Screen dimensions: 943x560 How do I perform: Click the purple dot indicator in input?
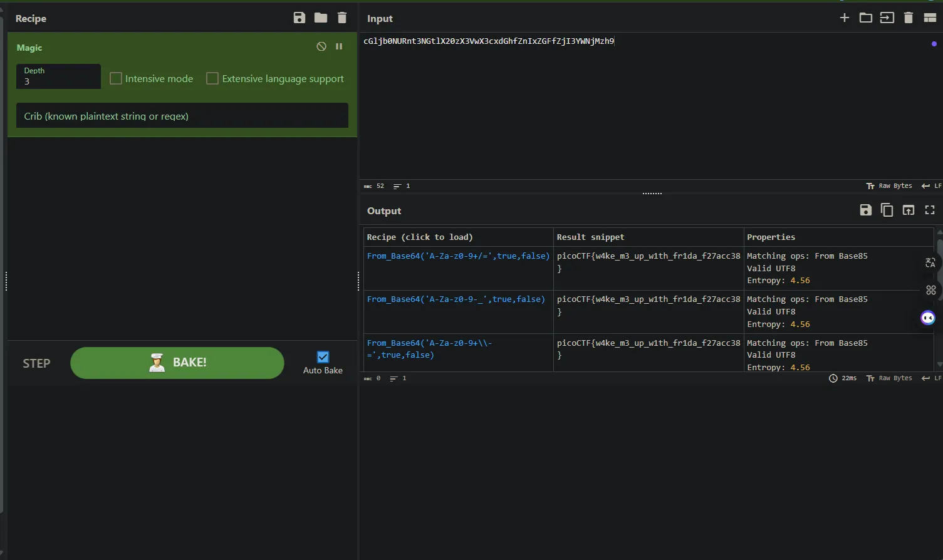[934, 44]
